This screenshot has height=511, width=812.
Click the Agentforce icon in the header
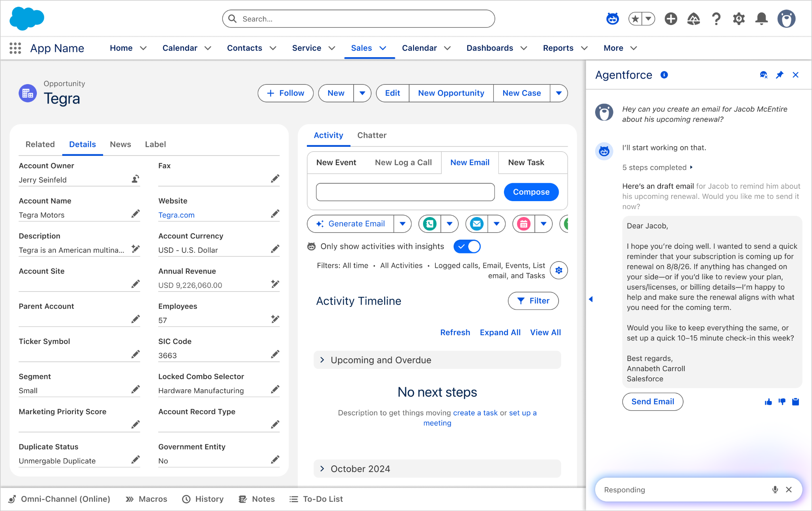(613, 19)
